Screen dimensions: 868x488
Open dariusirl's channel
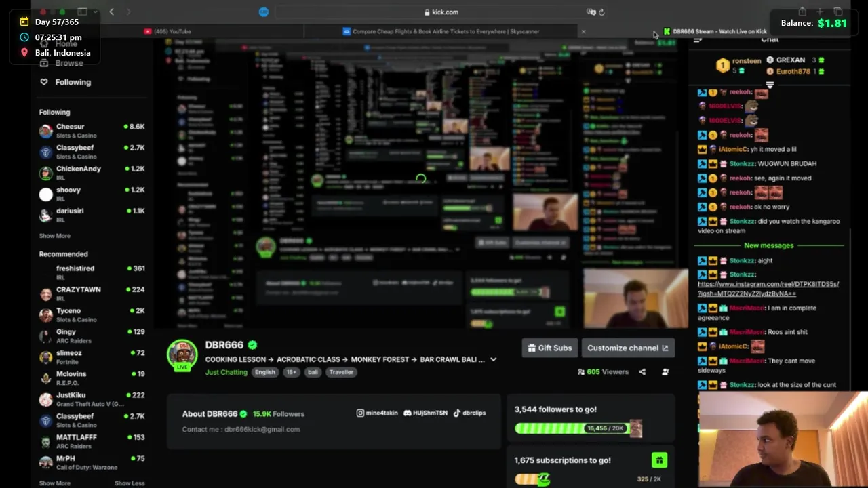coord(92,215)
